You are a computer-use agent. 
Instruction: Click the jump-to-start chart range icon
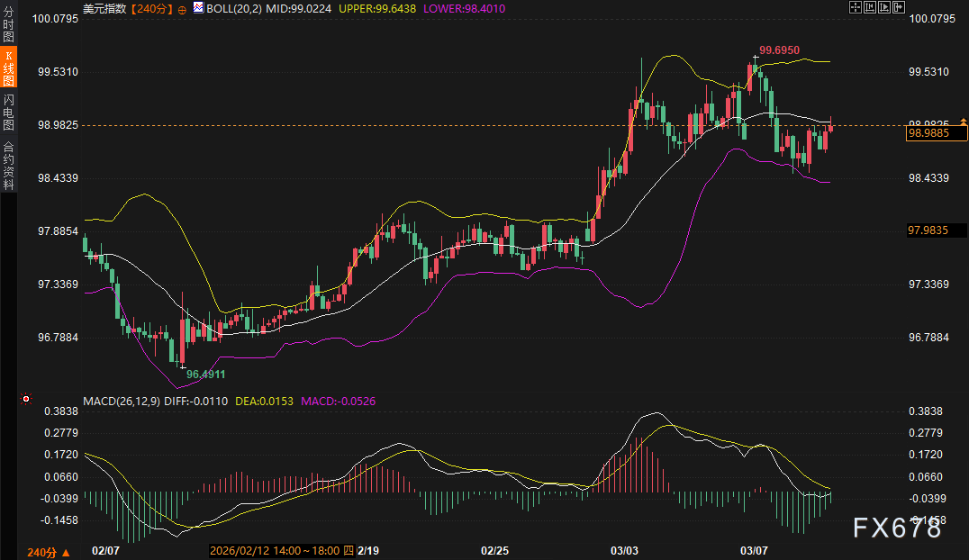[871, 7]
